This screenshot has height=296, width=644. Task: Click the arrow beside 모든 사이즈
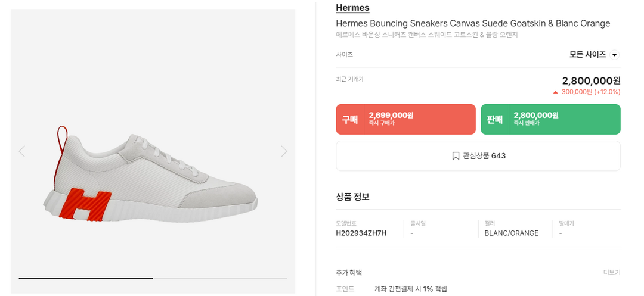[615, 55]
